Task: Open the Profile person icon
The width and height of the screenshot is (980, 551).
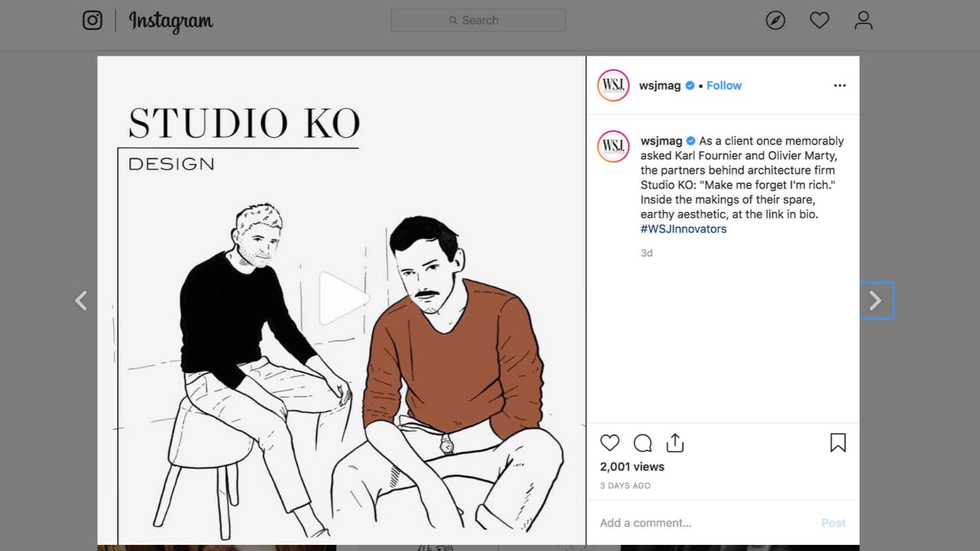Action: pyautogui.click(x=864, y=21)
